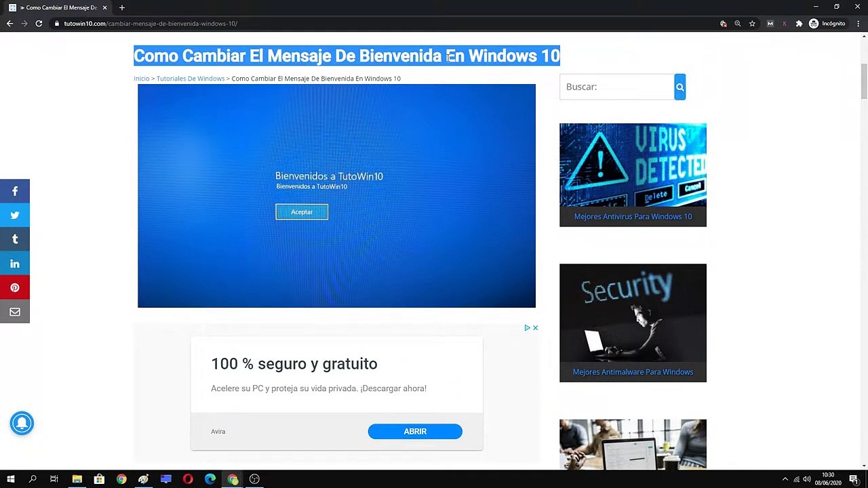The width and height of the screenshot is (868, 488).
Task: View site information via the padlock icon
Action: [57, 24]
